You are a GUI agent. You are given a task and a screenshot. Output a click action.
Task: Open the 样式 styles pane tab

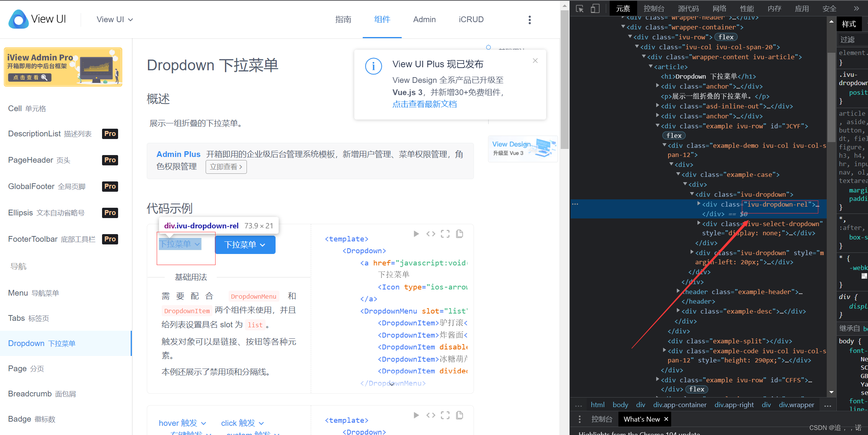coord(849,24)
